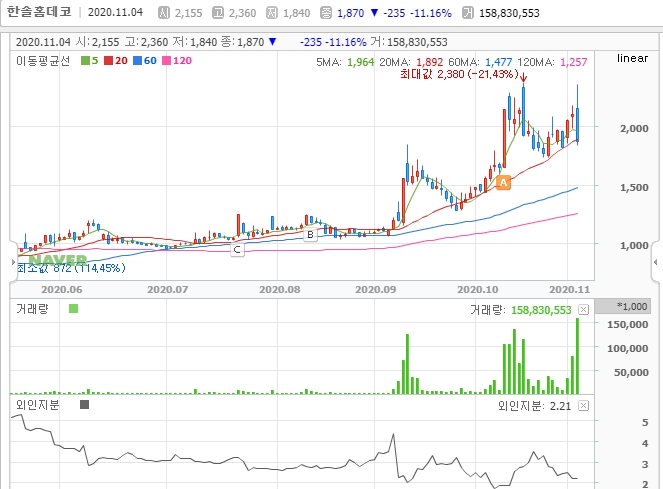663x489 pixels.
Task: Click the 2020.11 axis label
Action: [569, 290]
